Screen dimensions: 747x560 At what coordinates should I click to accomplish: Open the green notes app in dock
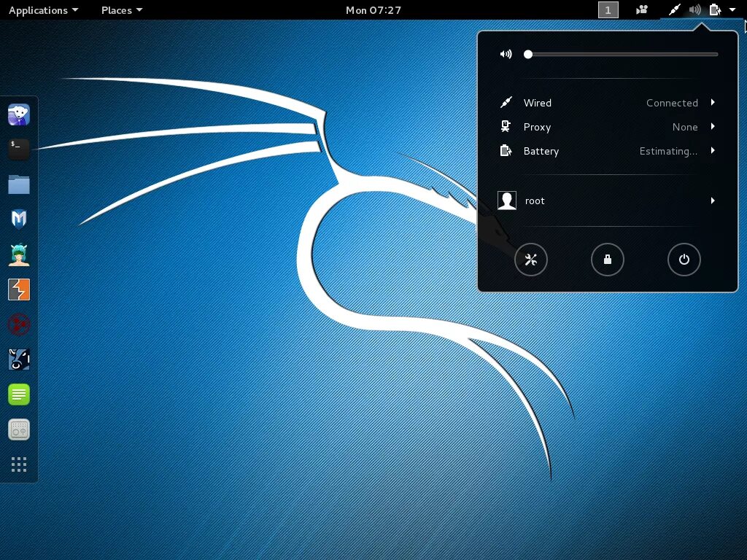[x=19, y=394]
